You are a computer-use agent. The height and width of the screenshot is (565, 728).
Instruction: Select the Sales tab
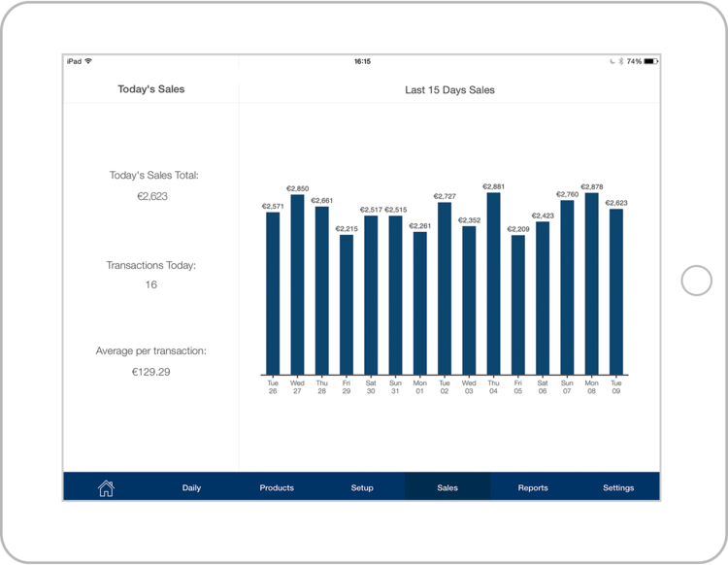(447, 488)
